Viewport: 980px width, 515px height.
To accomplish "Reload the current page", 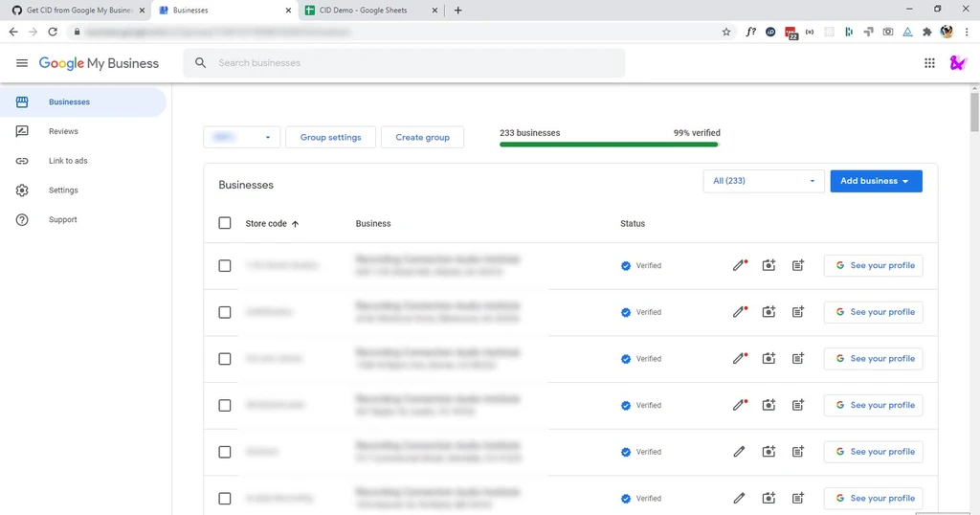I will [53, 32].
